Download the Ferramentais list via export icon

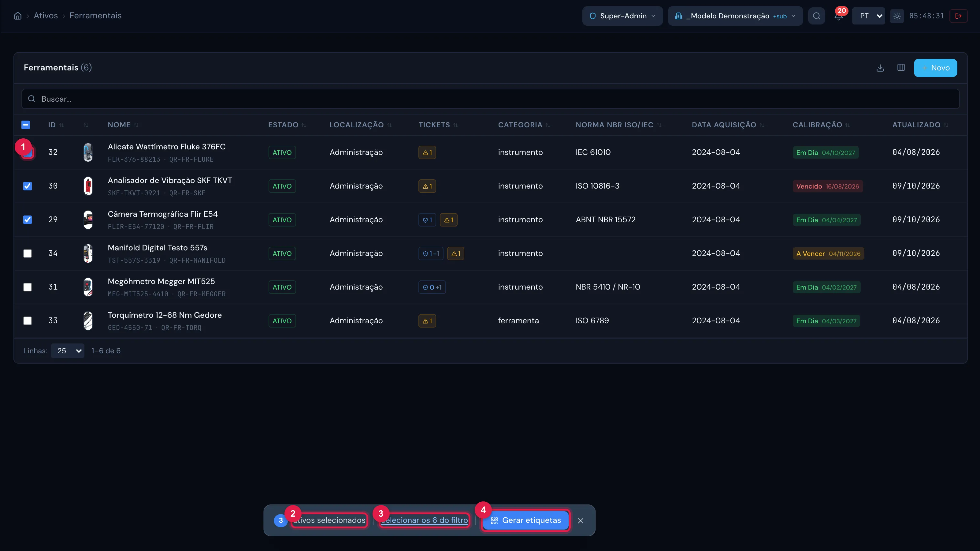pos(880,68)
